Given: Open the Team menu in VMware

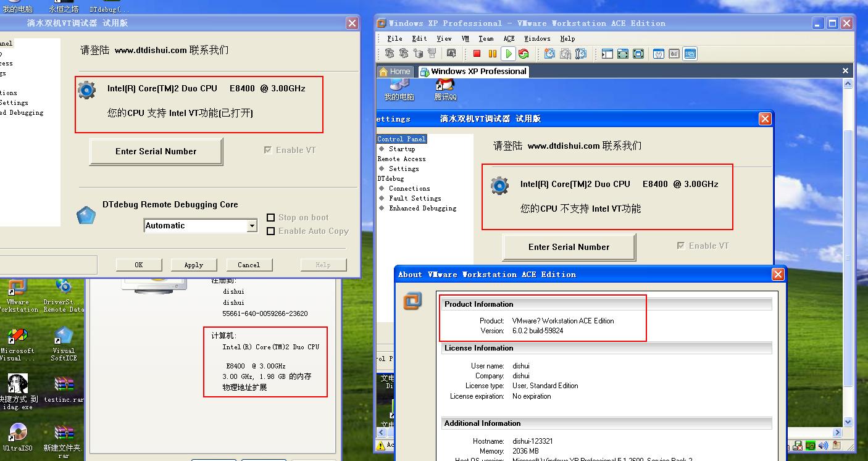Looking at the screenshot, I should [x=486, y=38].
